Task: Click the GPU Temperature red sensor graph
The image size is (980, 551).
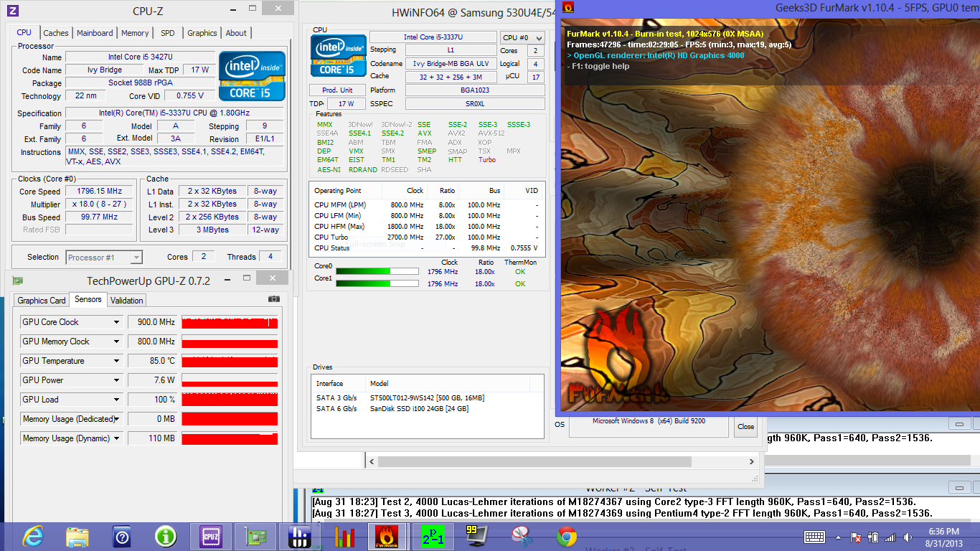Action: (230, 361)
